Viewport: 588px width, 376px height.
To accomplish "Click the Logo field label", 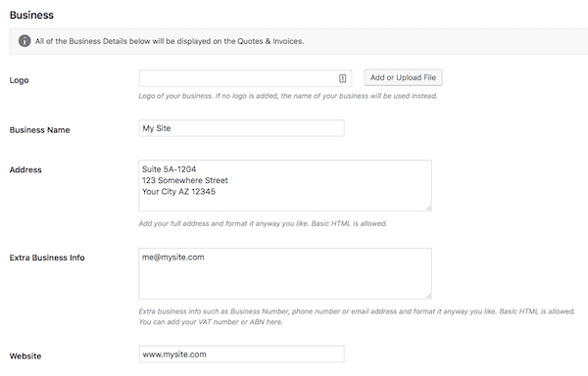I will 20,80.
